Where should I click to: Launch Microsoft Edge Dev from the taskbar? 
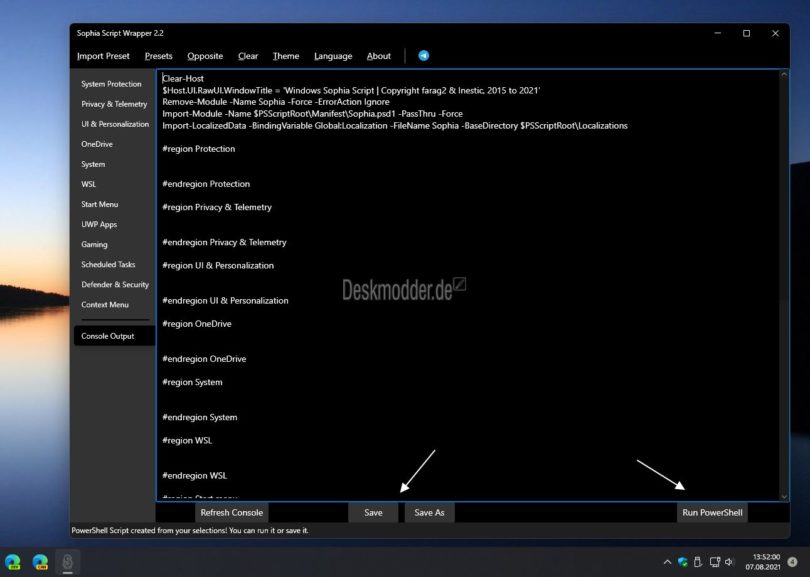click(x=11, y=560)
